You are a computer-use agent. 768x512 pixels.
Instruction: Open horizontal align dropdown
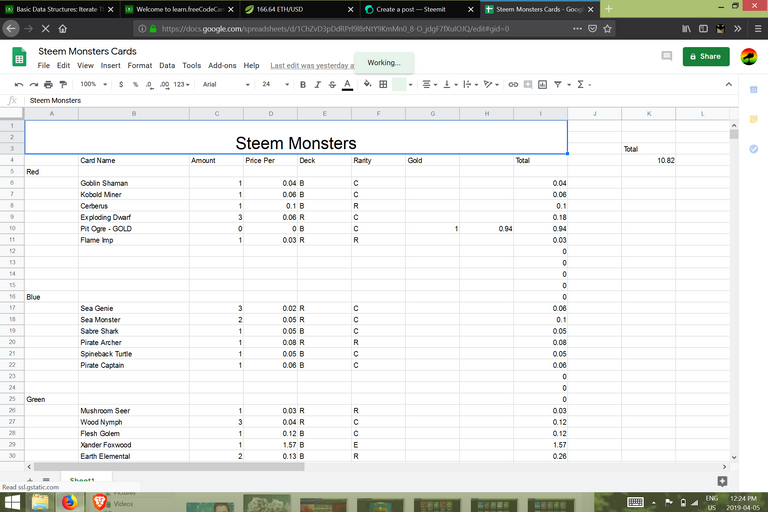point(430,84)
